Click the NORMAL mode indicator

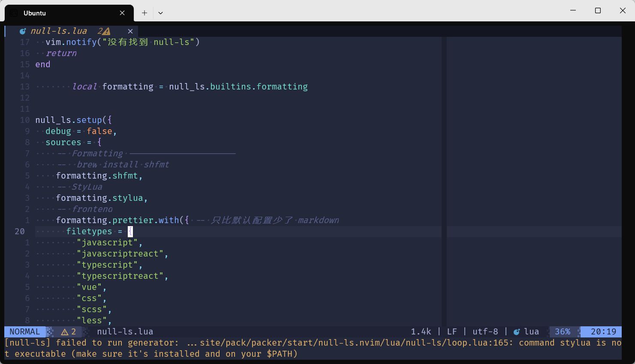(24, 332)
